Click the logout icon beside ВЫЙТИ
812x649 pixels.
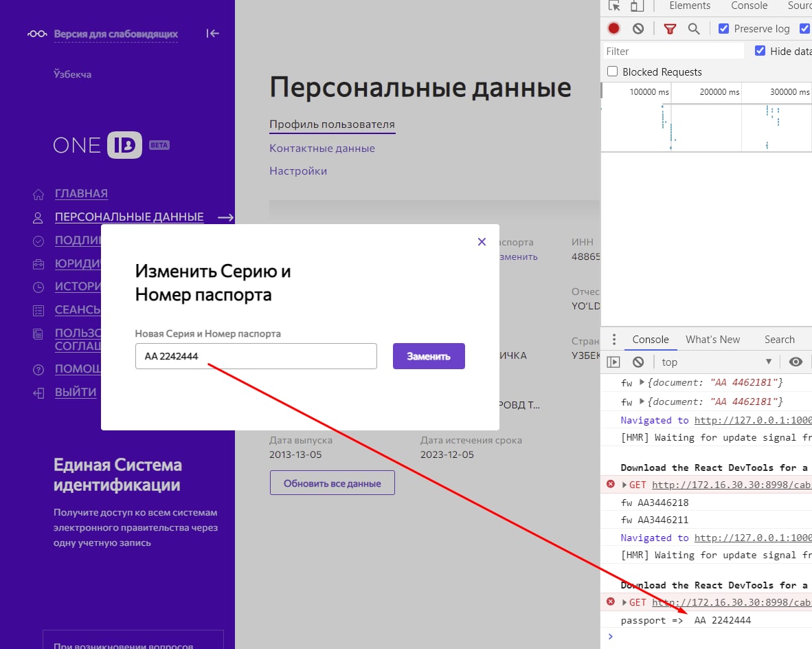coord(38,393)
